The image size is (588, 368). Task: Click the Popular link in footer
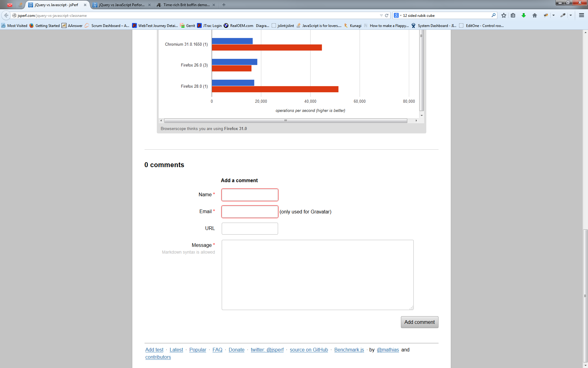click(x=197, y=349)
